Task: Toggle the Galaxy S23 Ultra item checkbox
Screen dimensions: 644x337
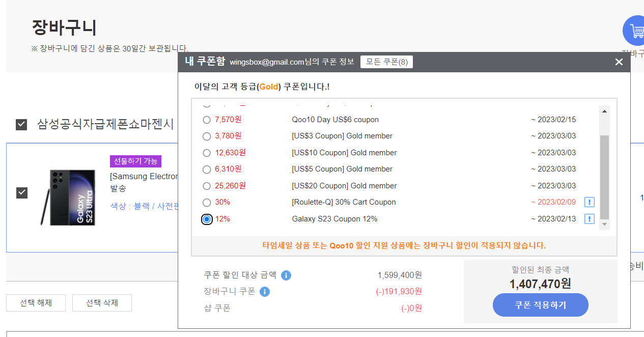Action: (x=22, y=193)
